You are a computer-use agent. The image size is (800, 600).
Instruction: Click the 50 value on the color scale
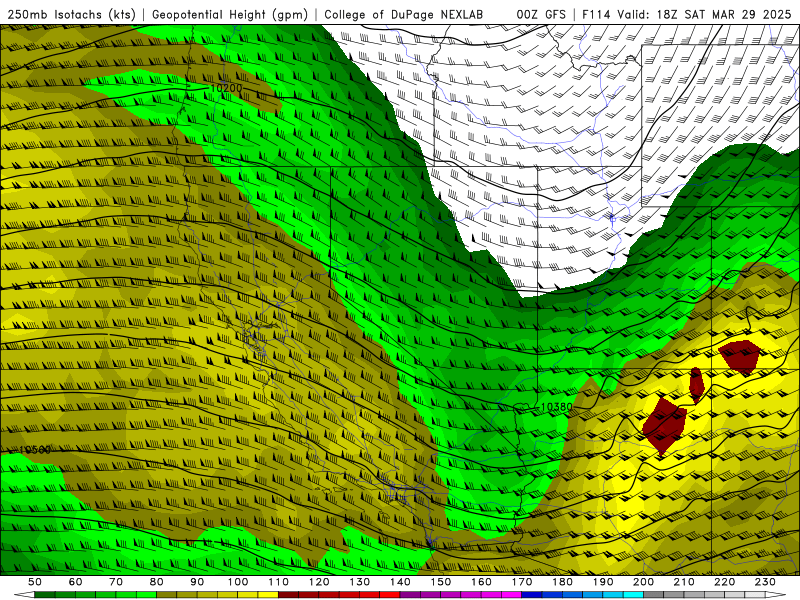[x=35, y=582]
